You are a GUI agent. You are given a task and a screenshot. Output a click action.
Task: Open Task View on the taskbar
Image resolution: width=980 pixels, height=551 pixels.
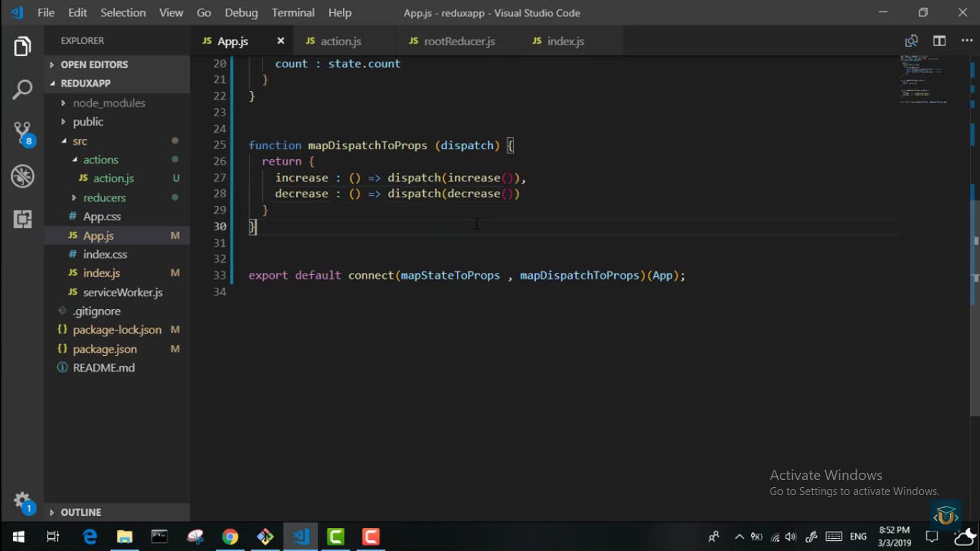pos(53,537)
